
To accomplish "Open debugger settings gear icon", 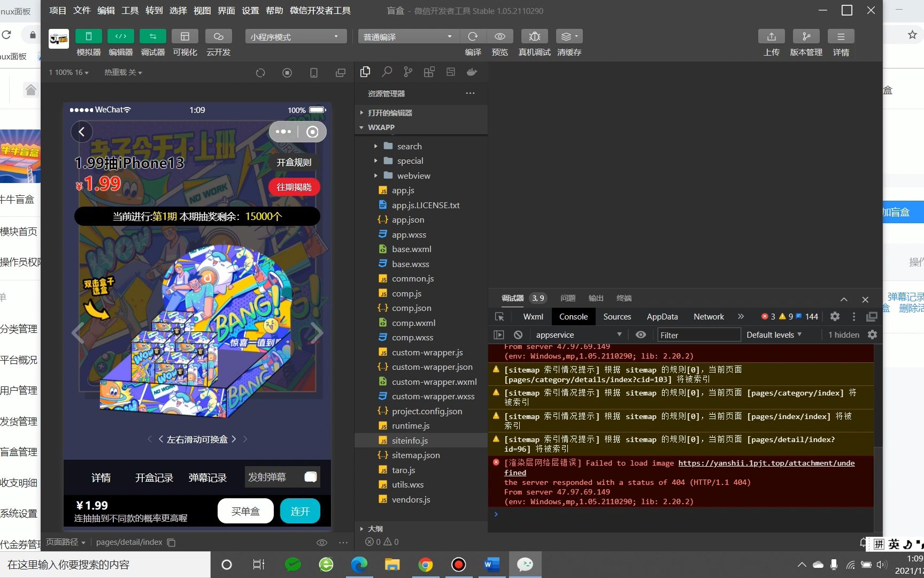I will (835, 316).
